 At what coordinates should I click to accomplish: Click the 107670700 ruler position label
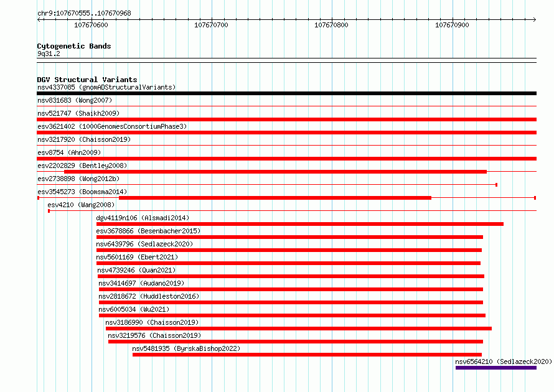[211, 25]
